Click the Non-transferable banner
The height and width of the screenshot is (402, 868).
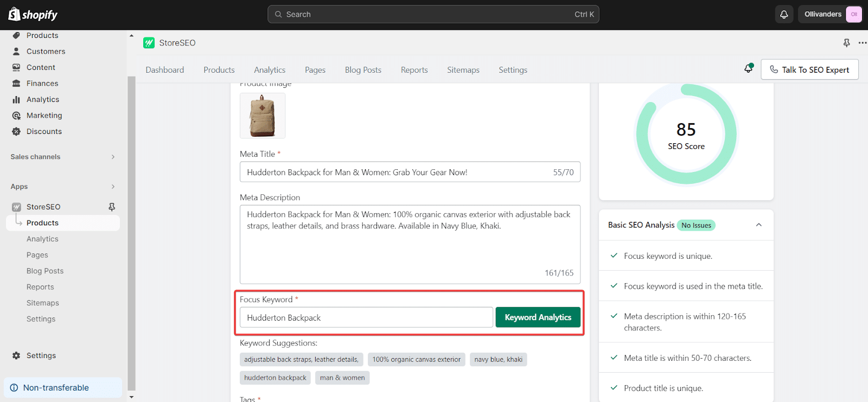[x=63, y=388]
